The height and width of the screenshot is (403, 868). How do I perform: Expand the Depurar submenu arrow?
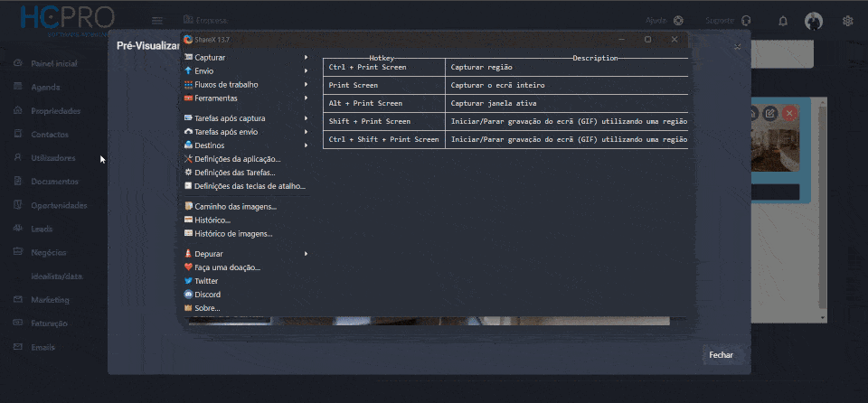click(x=306, y=254)
